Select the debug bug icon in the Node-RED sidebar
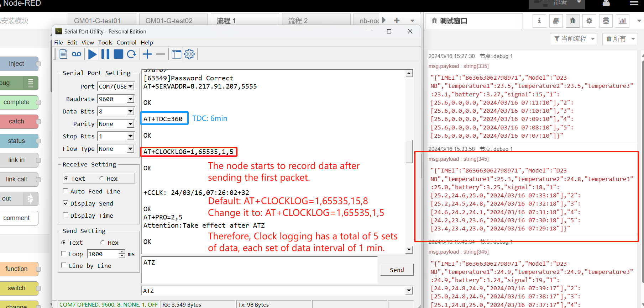The width and height of the screenshot is (644, 308). pos(573,21)
